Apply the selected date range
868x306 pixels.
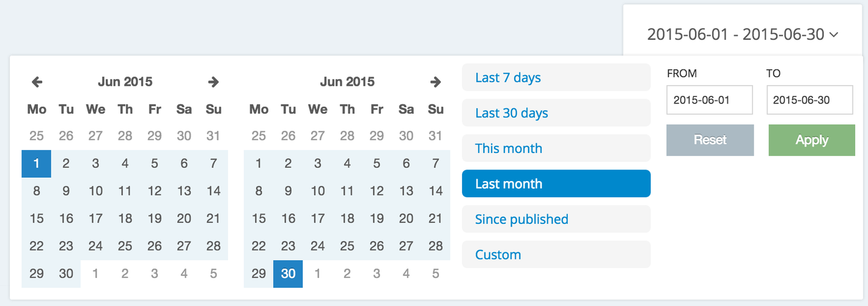pyautogui.click(x=812, y=140)
